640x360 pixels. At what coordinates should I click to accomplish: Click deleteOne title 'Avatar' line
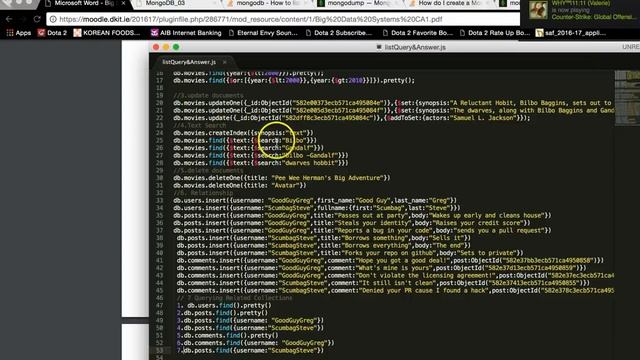coord(240,185)
